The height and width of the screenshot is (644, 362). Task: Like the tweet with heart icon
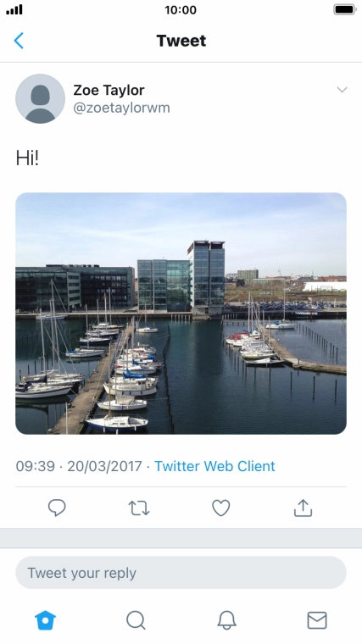click(221, 508)
